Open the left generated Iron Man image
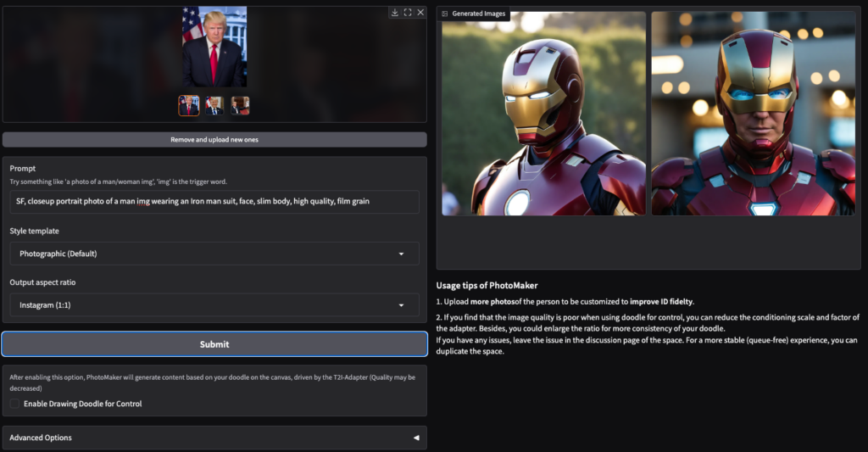This screenshot has height=452, width=868. point(543,113)
